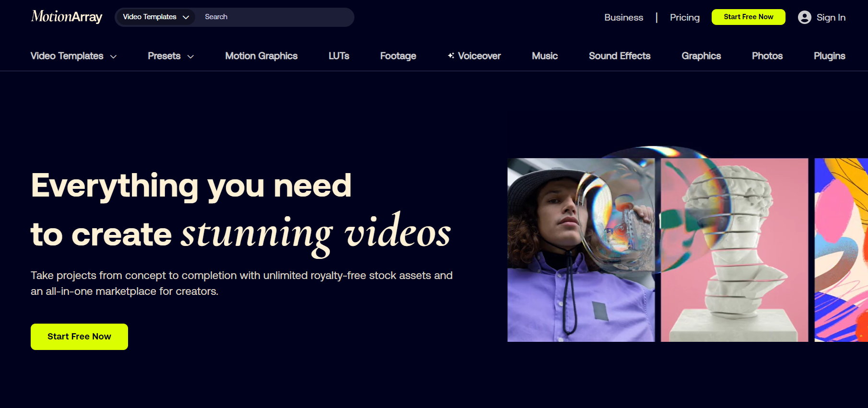This screenshot has height=408, width=868.
Task: Open the Pricing page
Action: pyautogui.click(x=684, y=17)
